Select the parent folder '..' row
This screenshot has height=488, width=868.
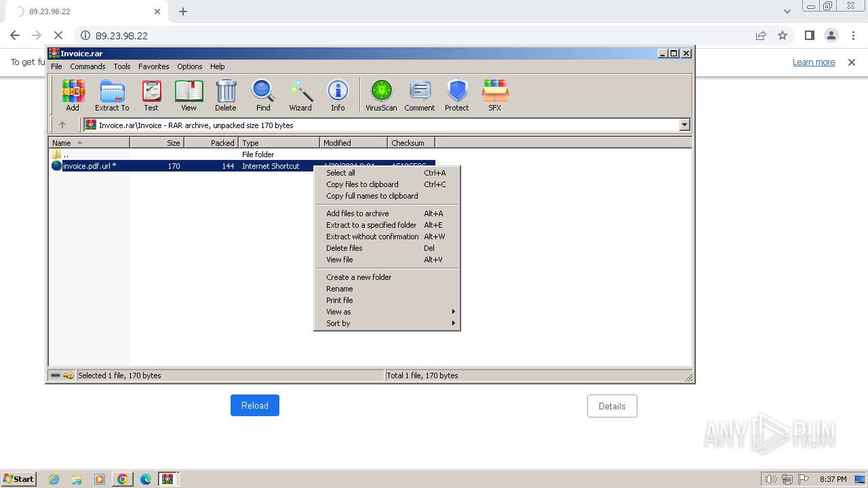coord(242,155)
